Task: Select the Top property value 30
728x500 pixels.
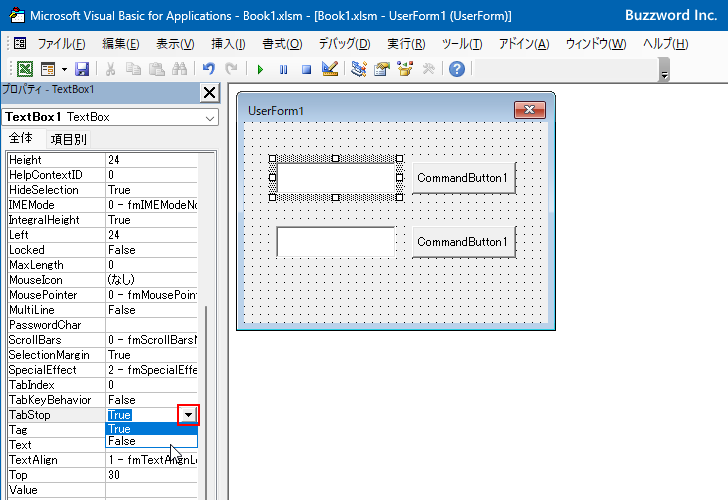Action: (x=152, y=475)
